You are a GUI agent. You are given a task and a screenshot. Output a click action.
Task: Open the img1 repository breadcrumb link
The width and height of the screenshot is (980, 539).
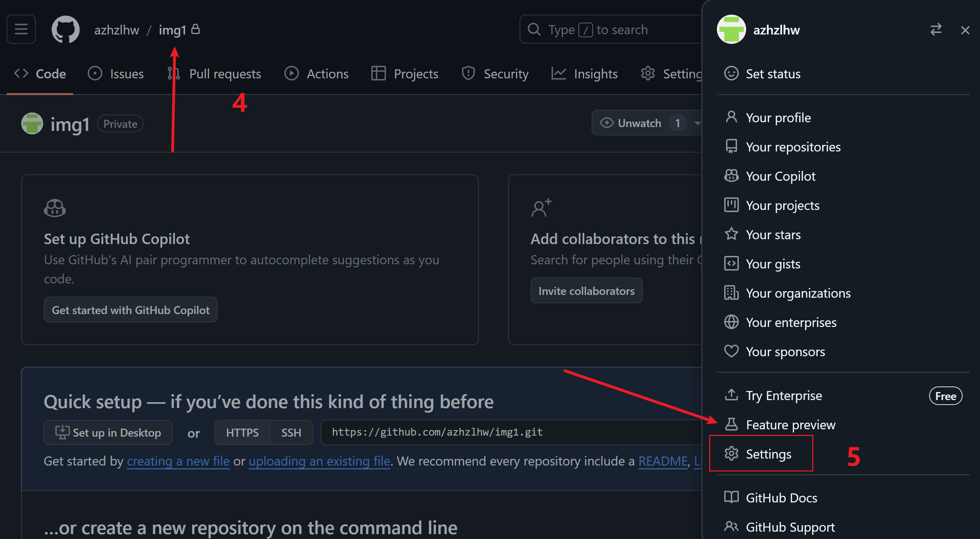[172, 30]
